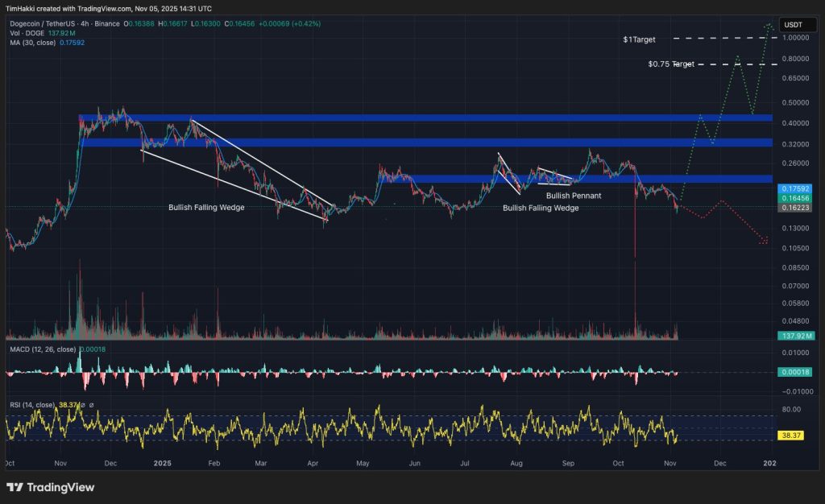This screenshot has height=504, width=825.
Task: Click the 2025 label on time axis
Action: [x=163, y=464]
